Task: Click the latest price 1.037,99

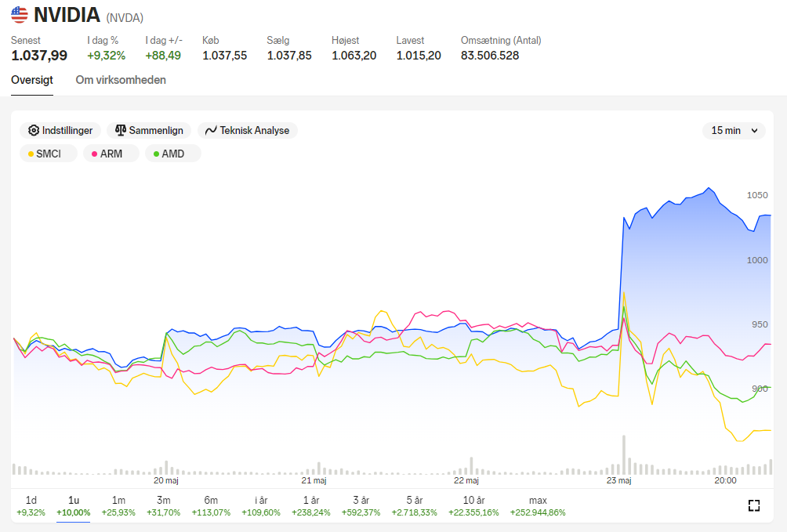Action: pos(39,56)
